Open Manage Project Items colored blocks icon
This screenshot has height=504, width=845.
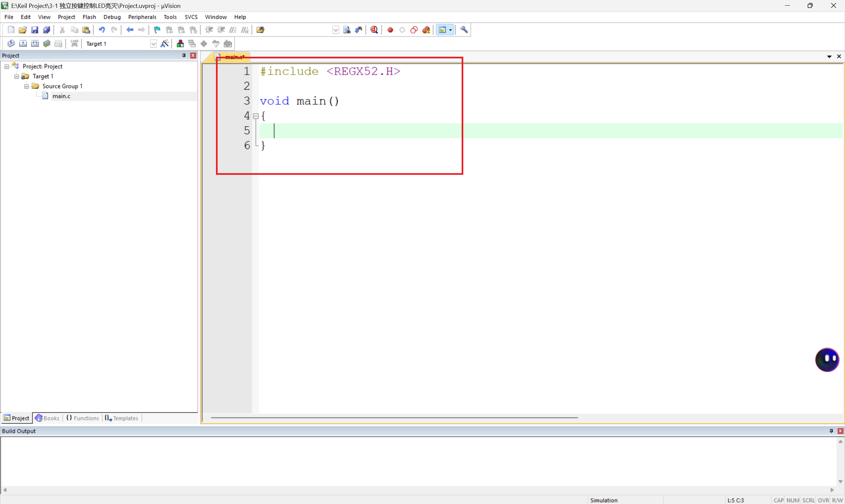tap(180, 44)
